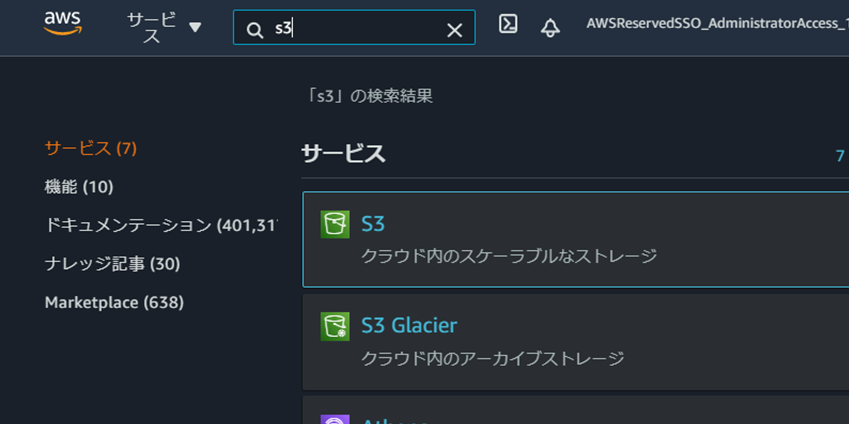The image size is (849, 424).
Task: Click inside the s3 search input field
Action: coord(360,29)
